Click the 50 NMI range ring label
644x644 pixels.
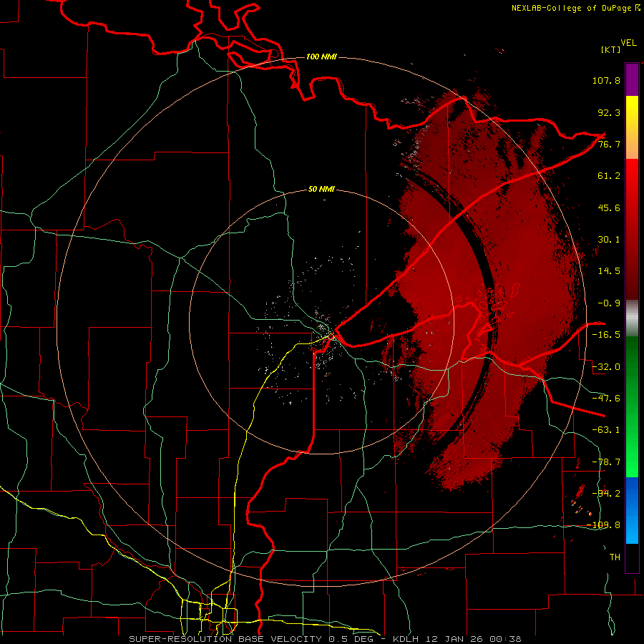[321, 190]
